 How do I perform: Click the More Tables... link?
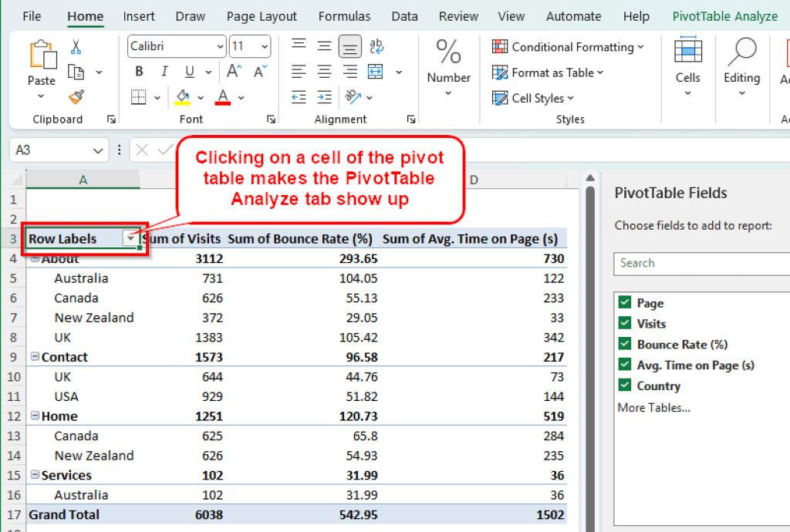coord(653,407)
